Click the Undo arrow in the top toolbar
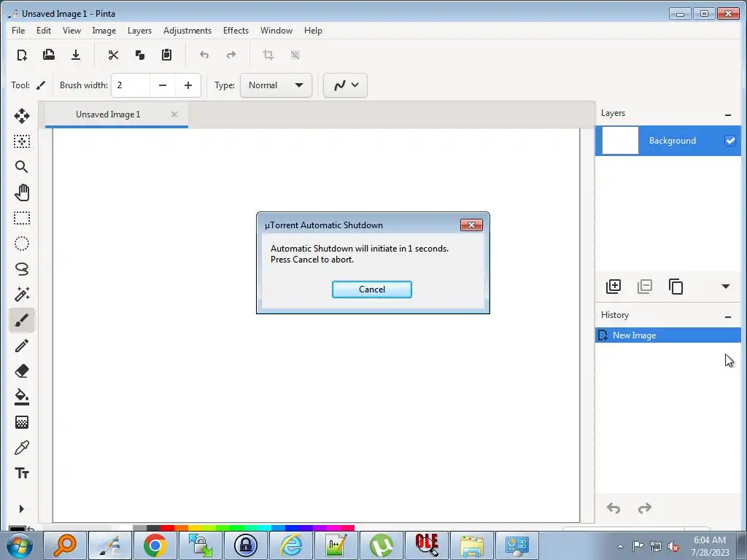This screenshot has width=747, height=560. pyautogui.click(x=204, y=55)
